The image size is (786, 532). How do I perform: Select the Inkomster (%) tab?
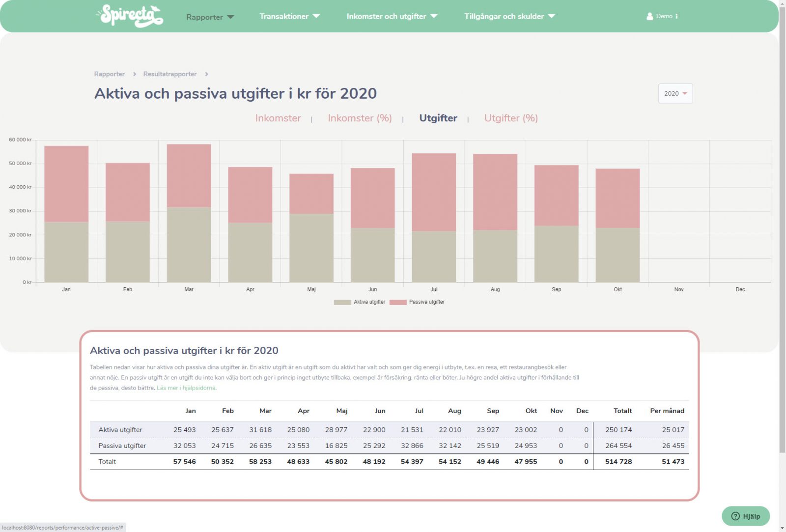click(x=360, y=118)
